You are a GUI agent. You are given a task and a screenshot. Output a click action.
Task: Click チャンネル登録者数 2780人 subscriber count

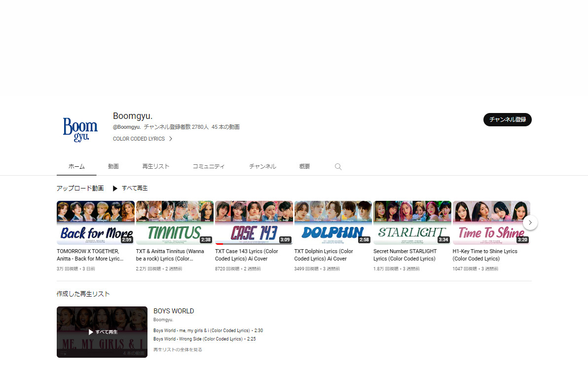(176, 127)
